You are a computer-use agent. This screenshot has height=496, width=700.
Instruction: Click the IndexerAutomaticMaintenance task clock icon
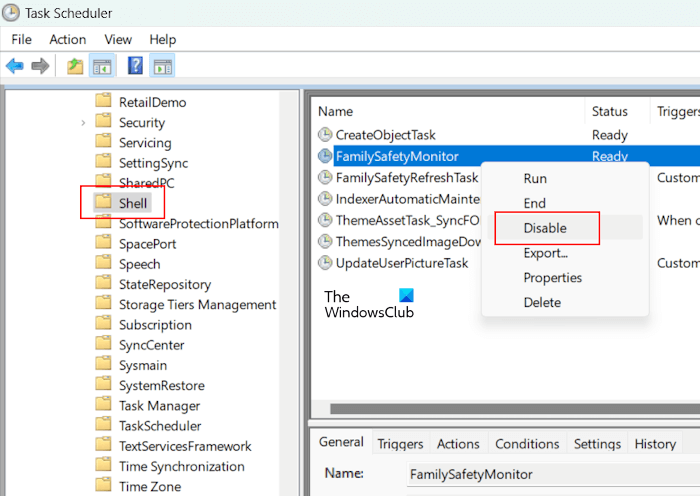pyautogui.click(x=325, y=198)
